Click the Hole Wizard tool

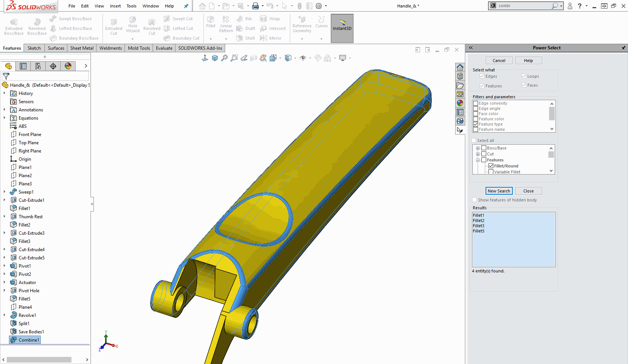point(132,24)
